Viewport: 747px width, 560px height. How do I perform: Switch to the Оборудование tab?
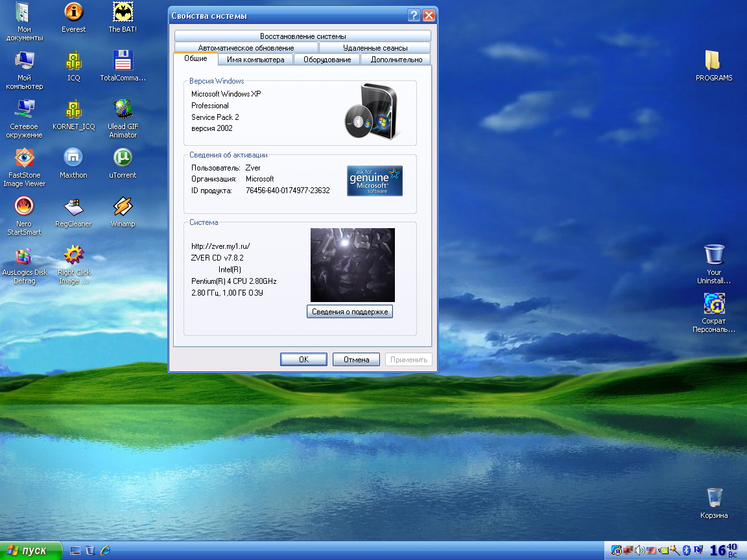pos(327,60)
